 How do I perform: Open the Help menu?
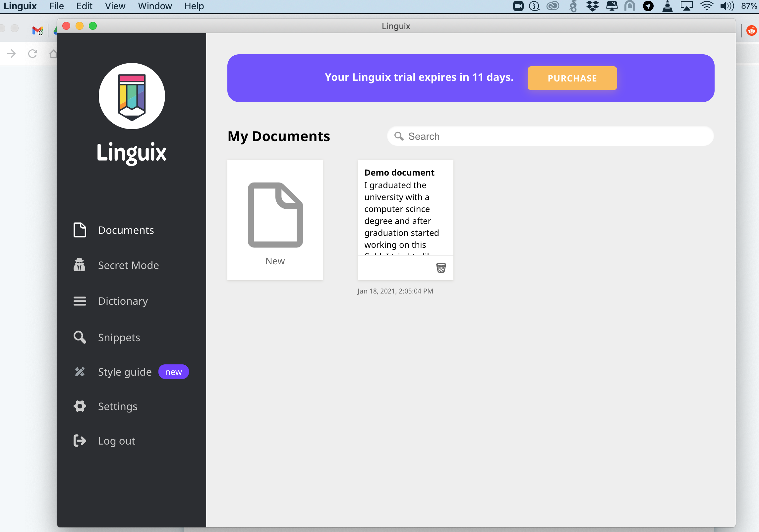click(194, 6)
